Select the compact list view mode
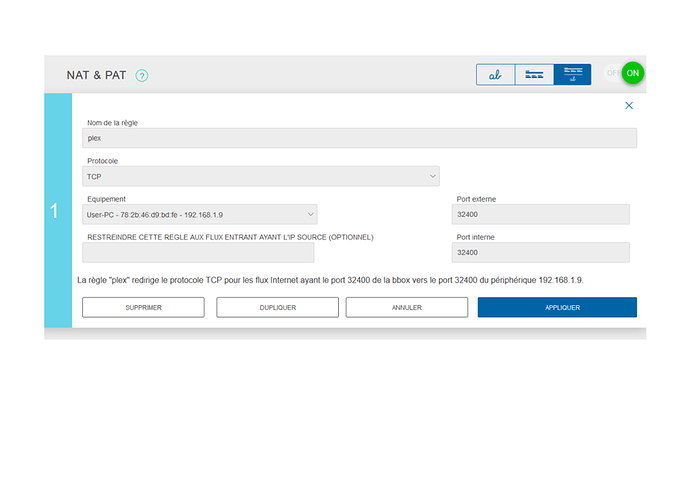Image resolution: width=690 pixels, height=487 pixels. [534, 75]
